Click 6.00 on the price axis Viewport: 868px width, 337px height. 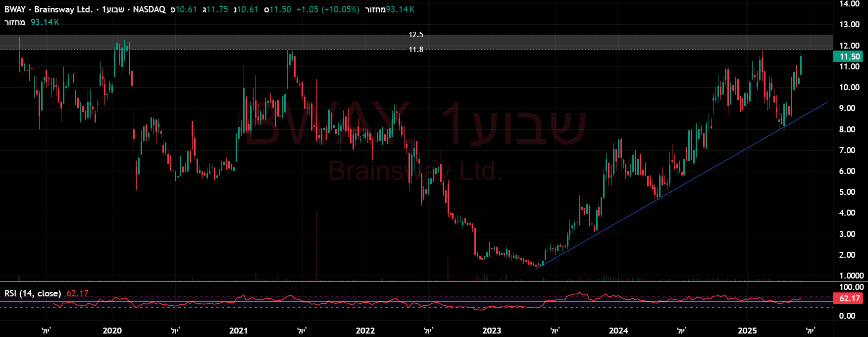click(x=847, y=171)
